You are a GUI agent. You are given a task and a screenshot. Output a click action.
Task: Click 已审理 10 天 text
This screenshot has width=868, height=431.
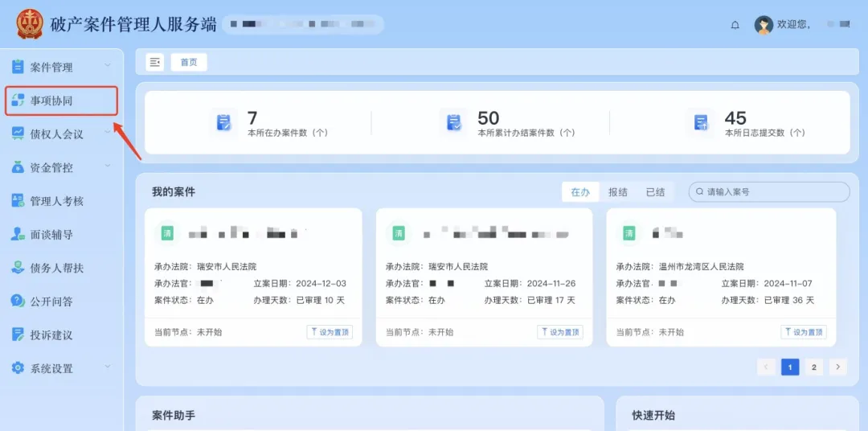tap(321, 300)
